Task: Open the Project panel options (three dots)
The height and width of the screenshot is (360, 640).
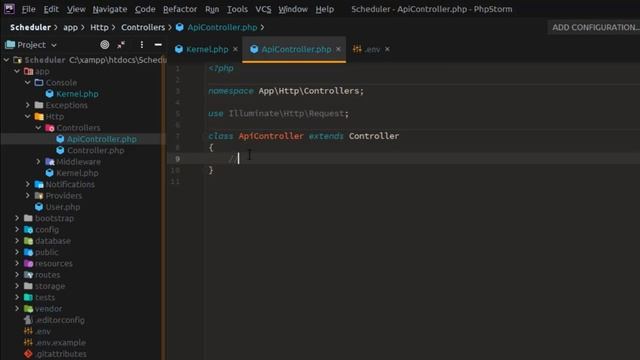Action: [x=142, y=44]
